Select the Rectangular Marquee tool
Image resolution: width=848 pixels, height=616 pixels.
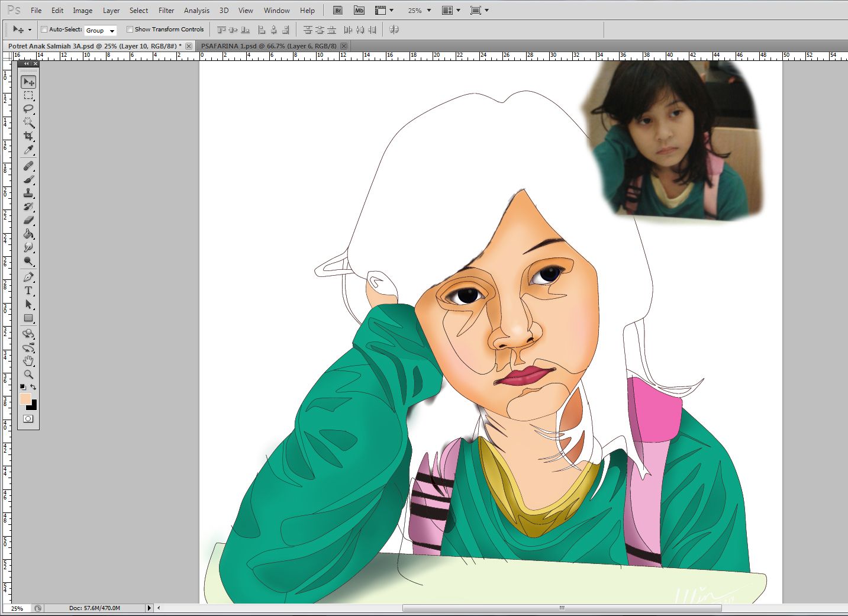[x=28, y=95]
